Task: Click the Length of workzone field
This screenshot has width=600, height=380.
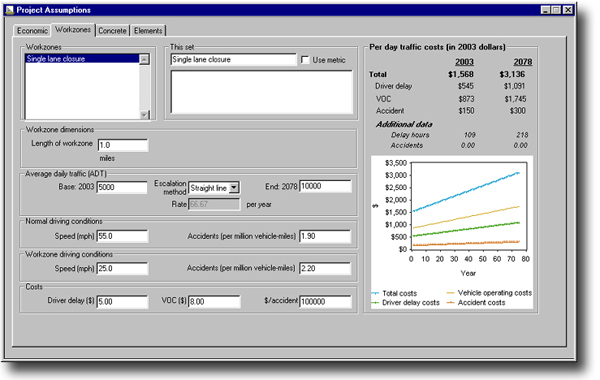Action: coord(123,145)
